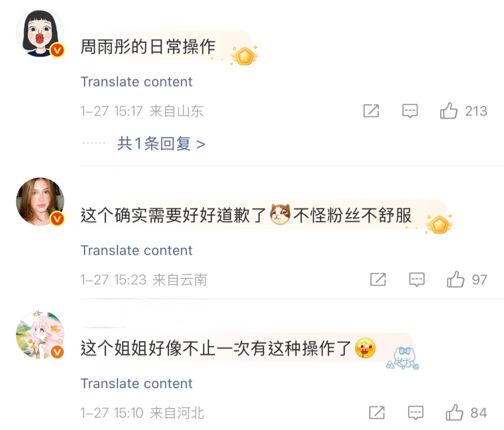Repost the 山东 comment with share icon
Image resolution: width=504 pixels, height=430 pixels.
(x=371, y=111)
